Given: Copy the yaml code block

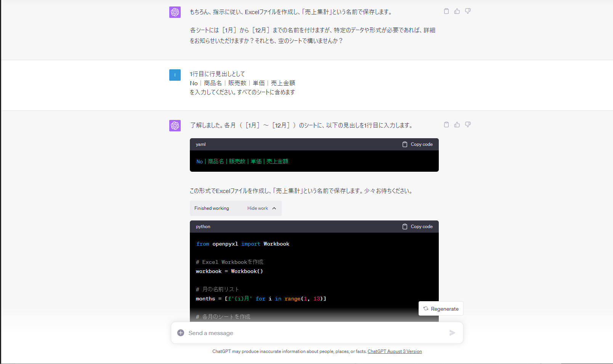Looking at the screenshot, I should [x=417, y=144].
